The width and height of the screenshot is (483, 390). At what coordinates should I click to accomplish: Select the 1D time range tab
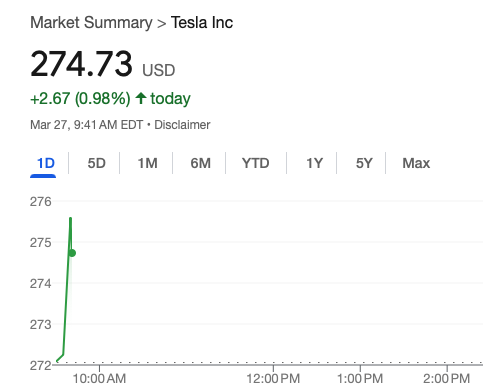[x=46, y=163]
